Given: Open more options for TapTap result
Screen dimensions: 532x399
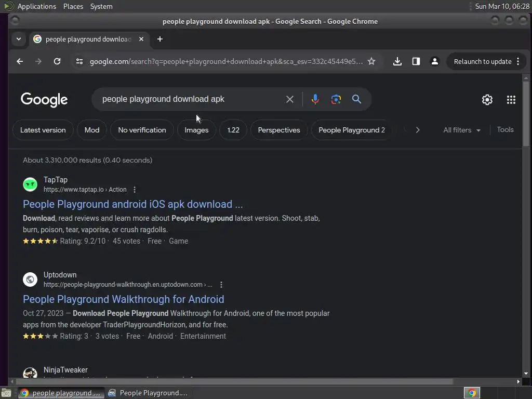Looking at the screenshot, I should pyautogui.click(x=135, y=190).
